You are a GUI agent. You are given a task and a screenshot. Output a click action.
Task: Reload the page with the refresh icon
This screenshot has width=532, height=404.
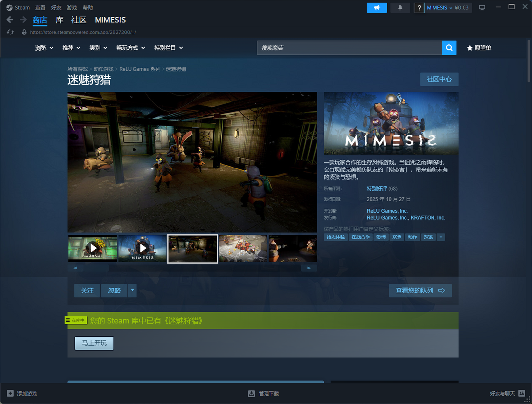(10, 32)
